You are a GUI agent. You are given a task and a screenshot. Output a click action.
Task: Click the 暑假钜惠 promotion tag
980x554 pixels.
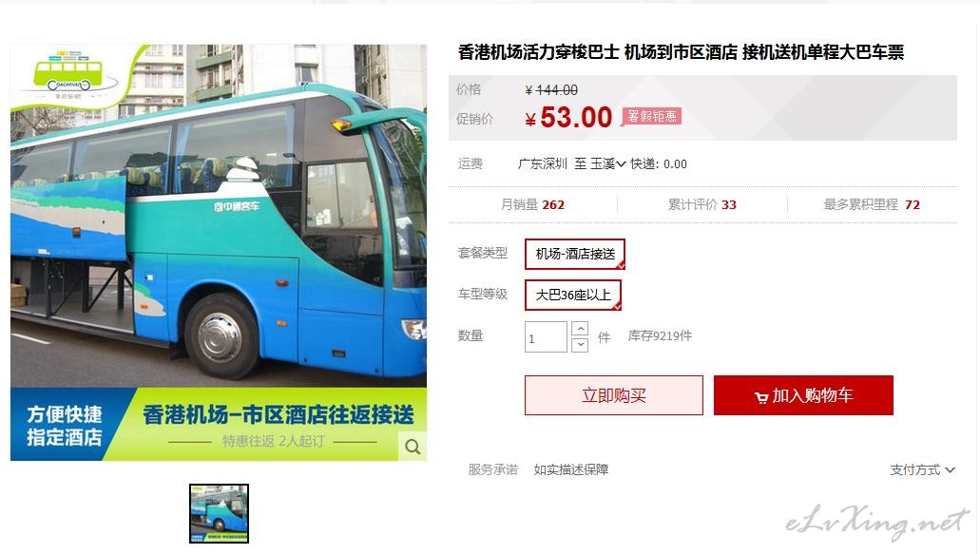click(x=651, y=116)
